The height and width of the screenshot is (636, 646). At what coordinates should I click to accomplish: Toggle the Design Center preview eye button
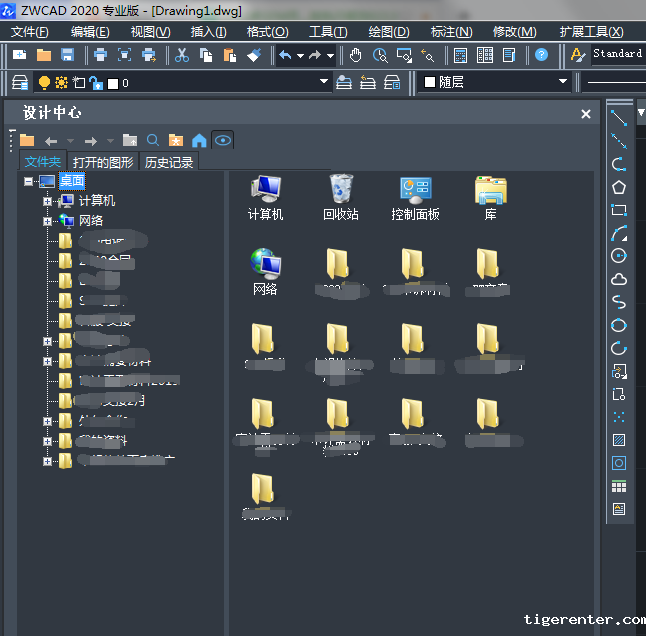223,140
